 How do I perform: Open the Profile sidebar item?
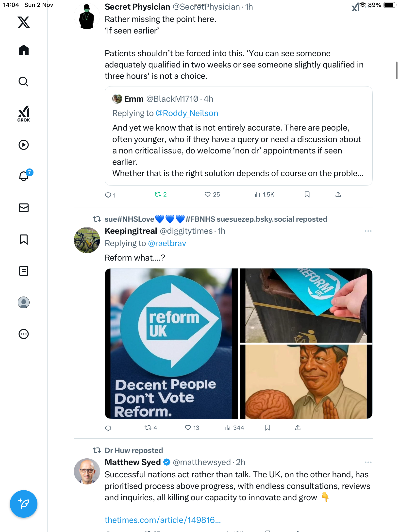pyautogui.click(x=24, y=302)
